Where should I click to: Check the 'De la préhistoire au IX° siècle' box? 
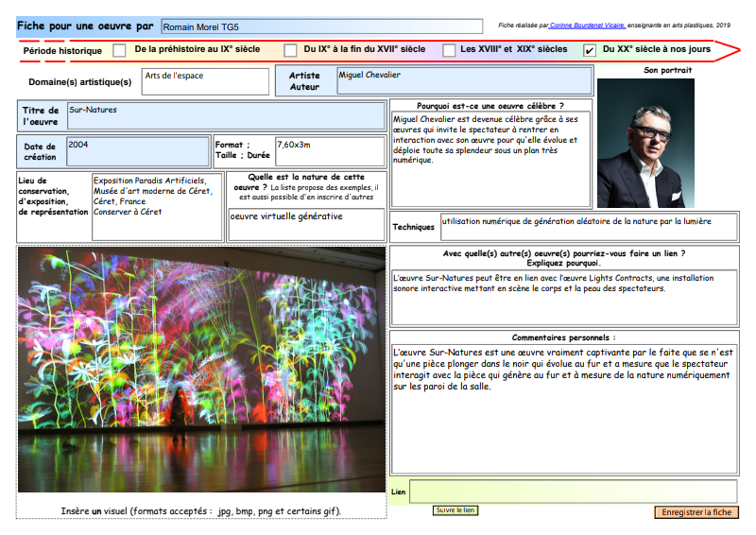119,50
